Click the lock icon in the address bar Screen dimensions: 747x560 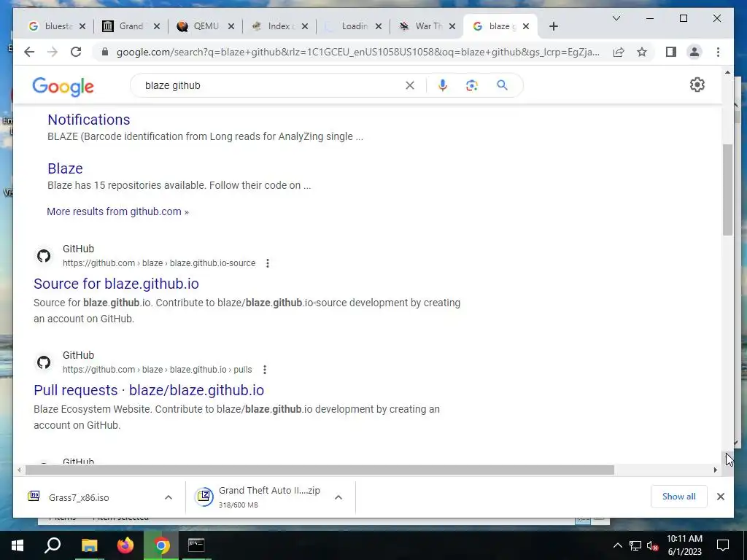(105, 52)
